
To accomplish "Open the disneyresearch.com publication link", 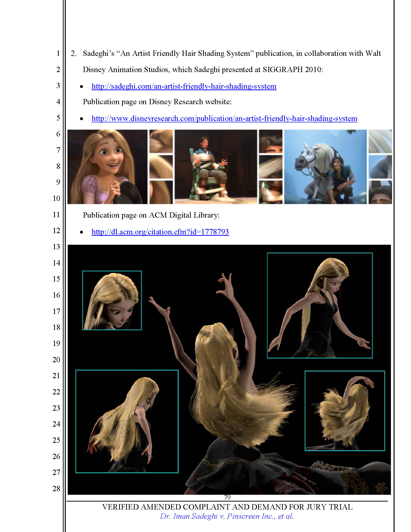I will coord(224,118).
